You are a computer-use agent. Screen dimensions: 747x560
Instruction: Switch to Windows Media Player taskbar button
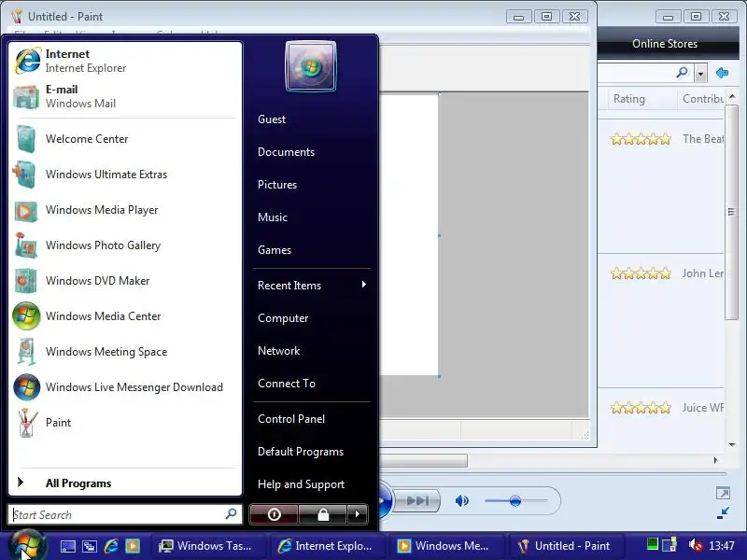click(x=446, y=546)
